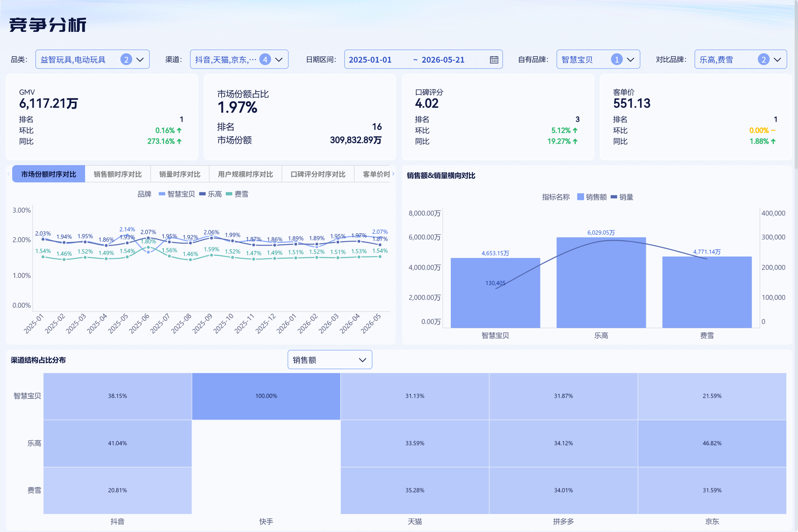Click the market share value 1.97%
Image resolution: width=798 pixels, height=532 pixels.
click(237, 108)
